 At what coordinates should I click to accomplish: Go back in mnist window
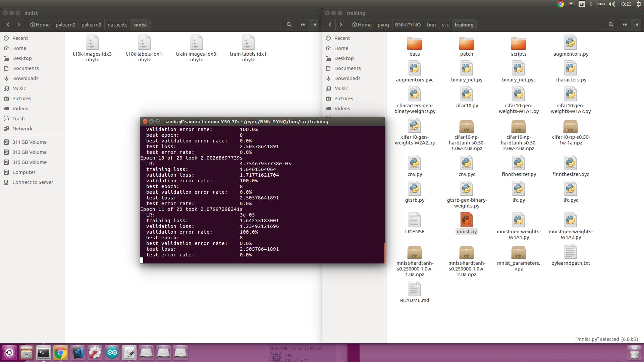tap(8, 24)
